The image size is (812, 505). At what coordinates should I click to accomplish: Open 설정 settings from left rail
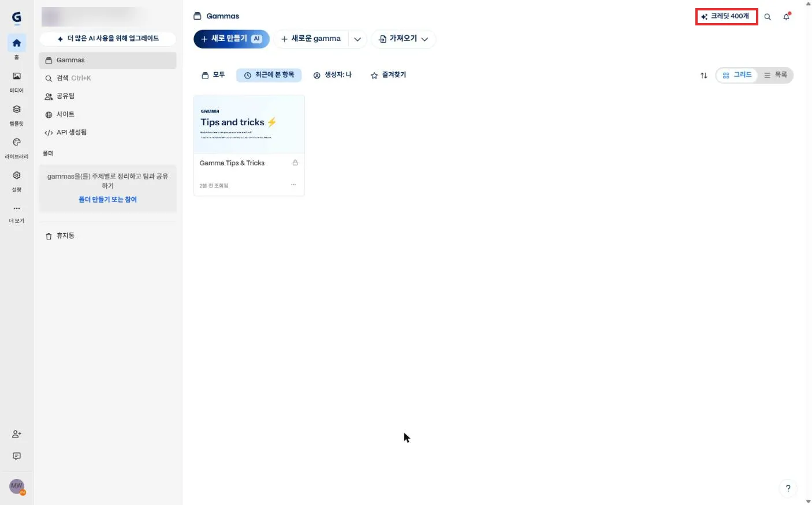(x=17, y=180)
